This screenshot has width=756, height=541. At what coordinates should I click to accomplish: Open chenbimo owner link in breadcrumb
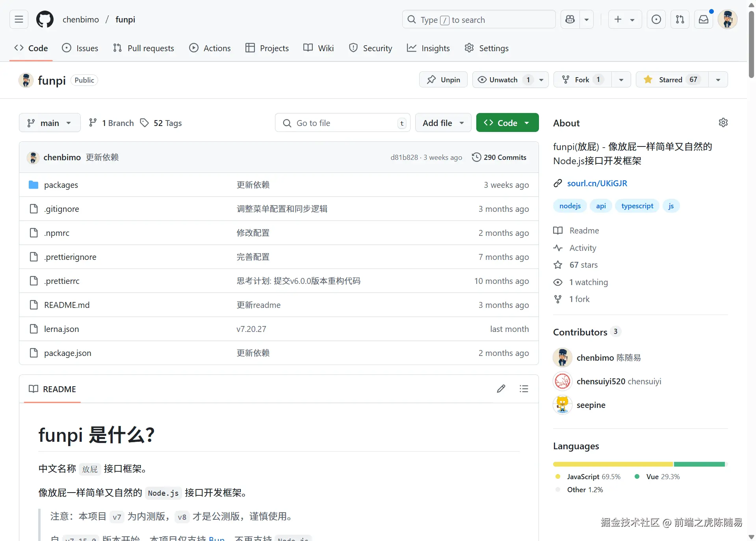tap(81, 19)
